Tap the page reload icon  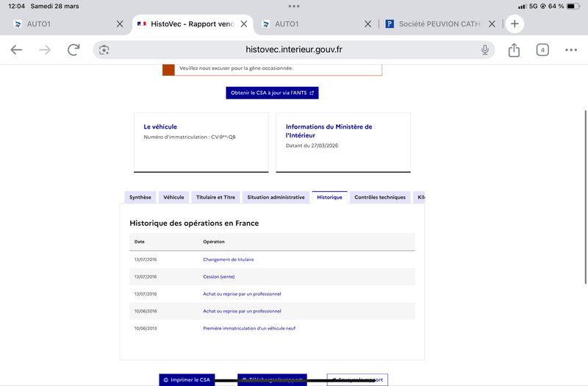point(73,49)
